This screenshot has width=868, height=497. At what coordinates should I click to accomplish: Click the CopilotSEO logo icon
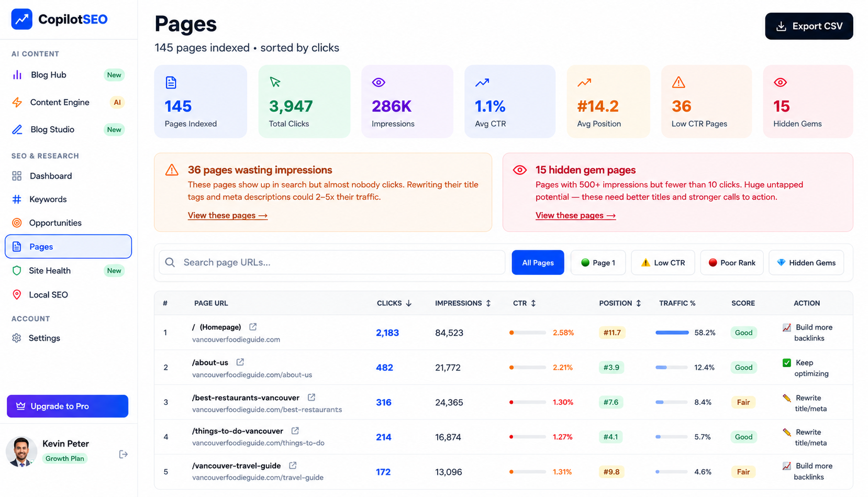[22, 19]
